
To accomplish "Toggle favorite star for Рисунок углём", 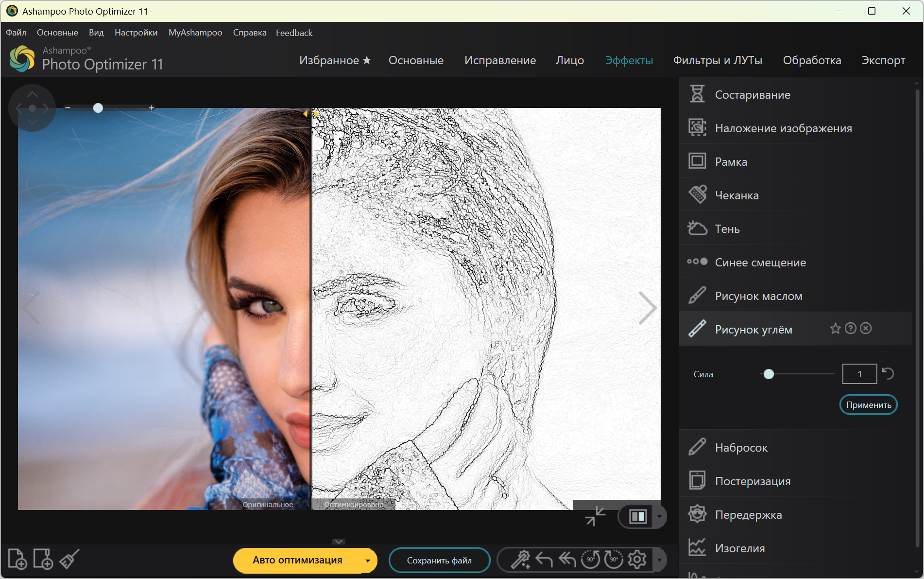I will [835, 329].
